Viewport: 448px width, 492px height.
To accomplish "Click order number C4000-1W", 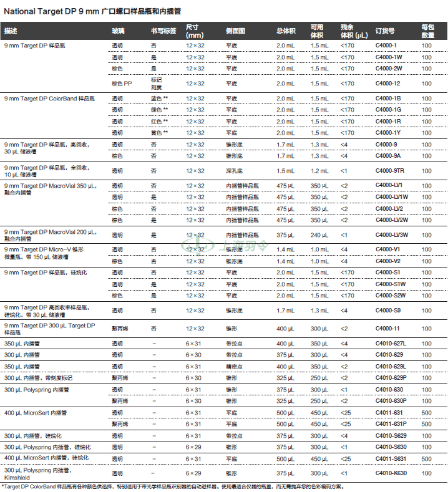I will coord(389,57).
